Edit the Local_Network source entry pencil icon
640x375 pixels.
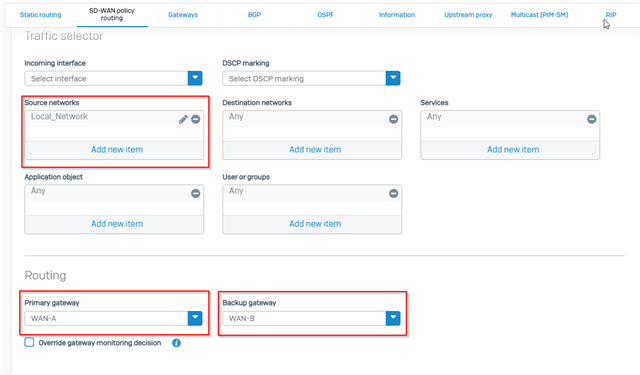(x=183, y=119)
